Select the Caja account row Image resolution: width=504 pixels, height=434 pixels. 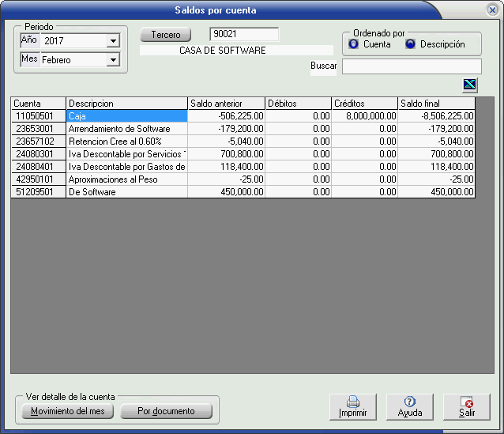tap(126, 116)
